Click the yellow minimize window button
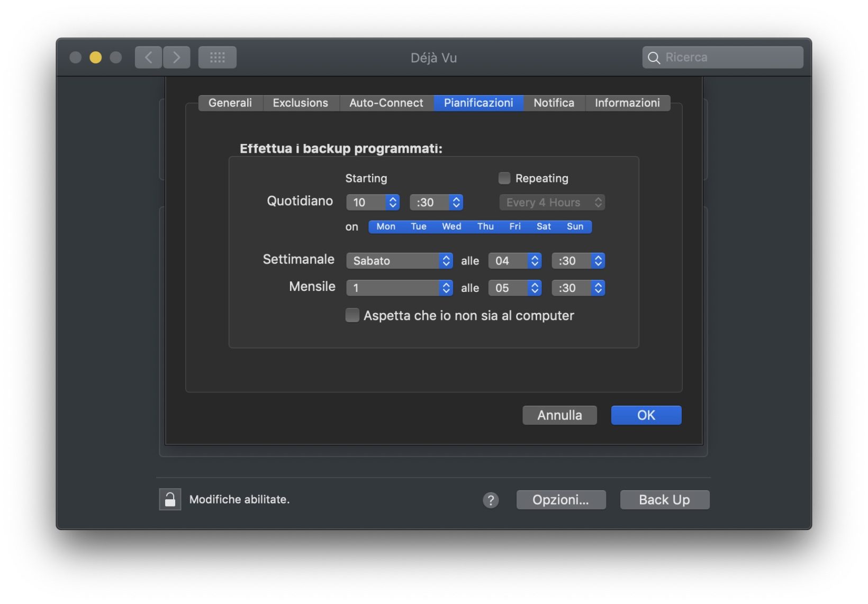Image resolution: width=868 pixels, height=604 pixels. coord(95,57)
